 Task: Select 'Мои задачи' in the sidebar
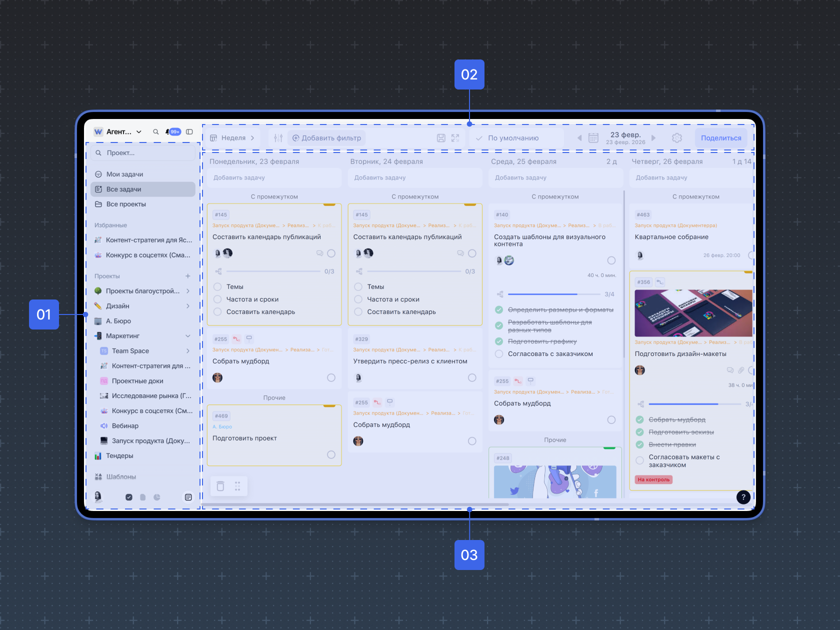(124, 174)
